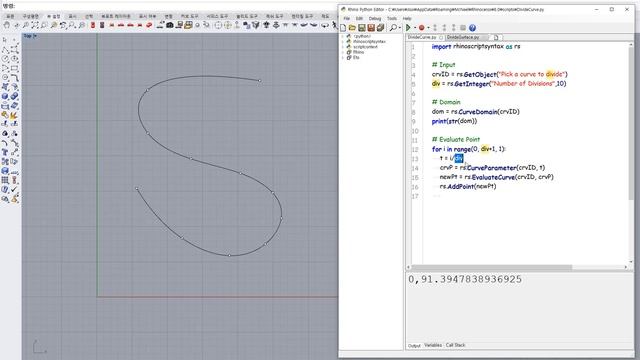Open the 커브 도구 toolbar tab

(x=189, y=16)
